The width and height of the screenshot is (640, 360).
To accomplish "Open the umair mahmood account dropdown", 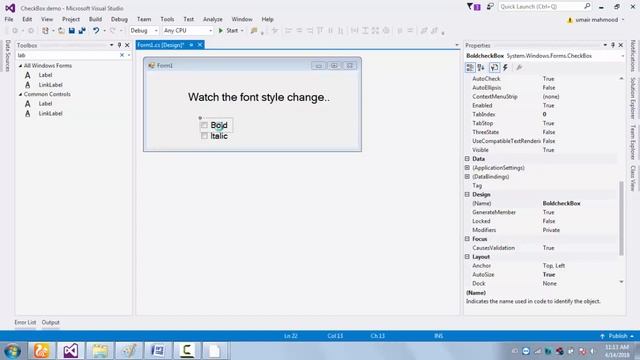I will click(623, 20).
